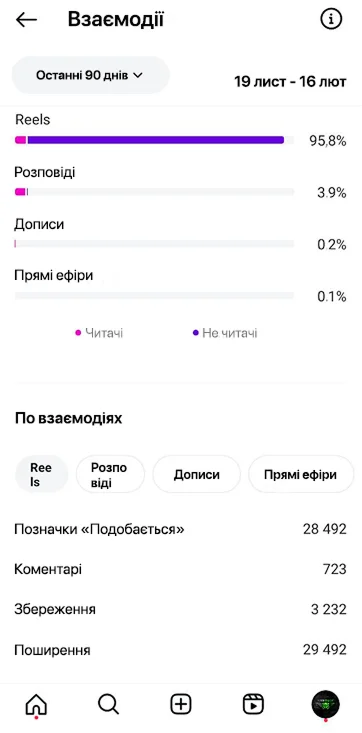Image resolution: width=362 pixels, height=733 pixels.
Task: Go back using the arrow icon
Action: [26, 20]
